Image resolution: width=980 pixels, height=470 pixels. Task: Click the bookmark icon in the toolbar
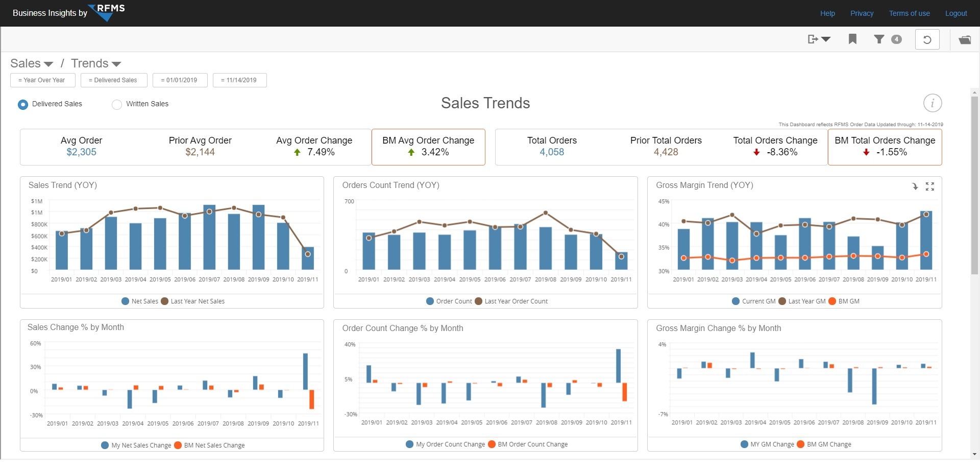[x=852, y=39]
